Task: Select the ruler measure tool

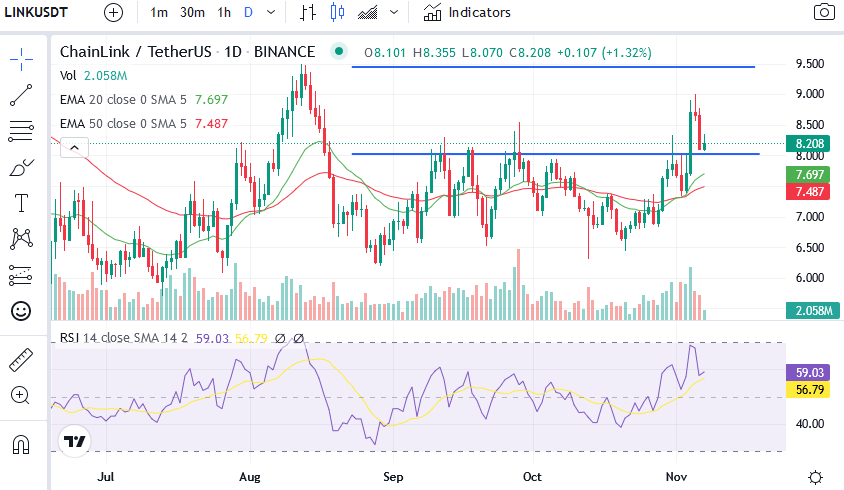Action: point(22,360)
